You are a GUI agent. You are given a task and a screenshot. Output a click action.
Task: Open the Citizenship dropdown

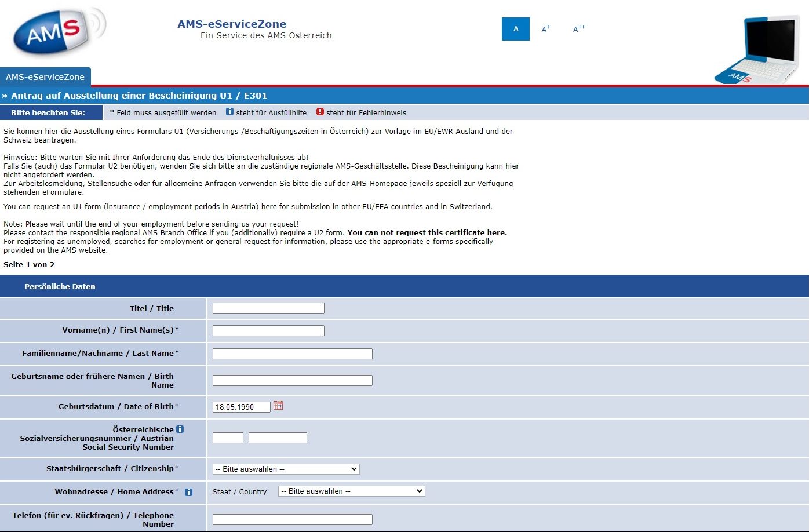pos(286,469)
